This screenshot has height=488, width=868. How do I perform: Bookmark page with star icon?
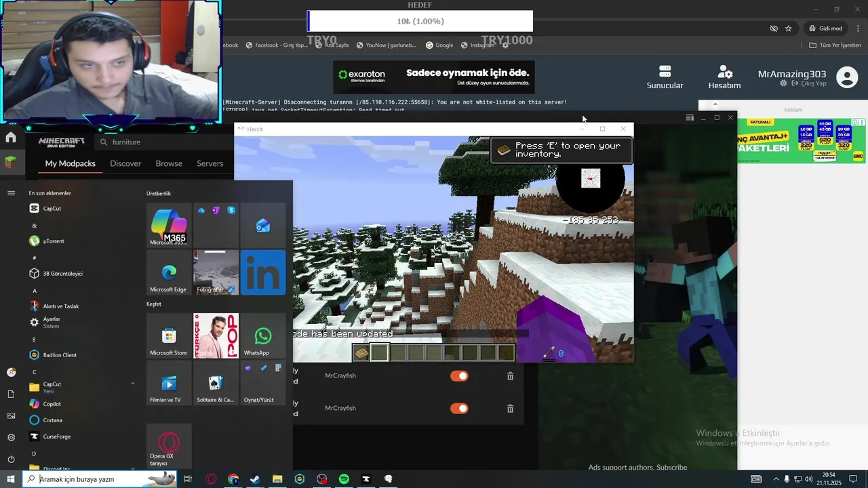(788, 28)
